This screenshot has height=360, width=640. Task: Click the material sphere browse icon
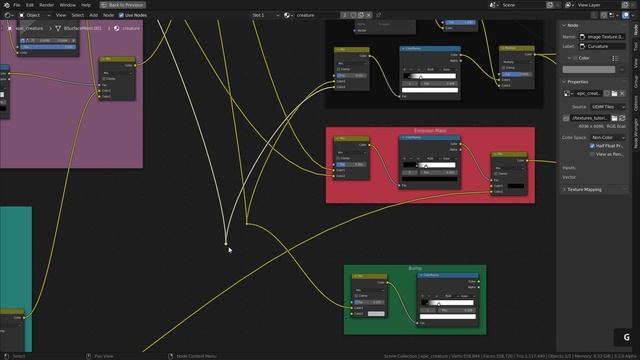point(288,15)
